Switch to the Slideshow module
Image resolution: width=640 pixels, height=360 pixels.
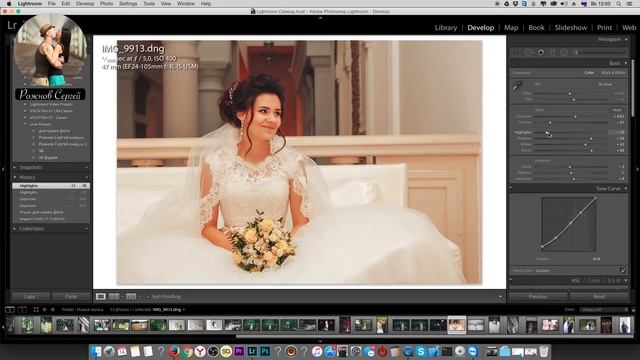571,27
